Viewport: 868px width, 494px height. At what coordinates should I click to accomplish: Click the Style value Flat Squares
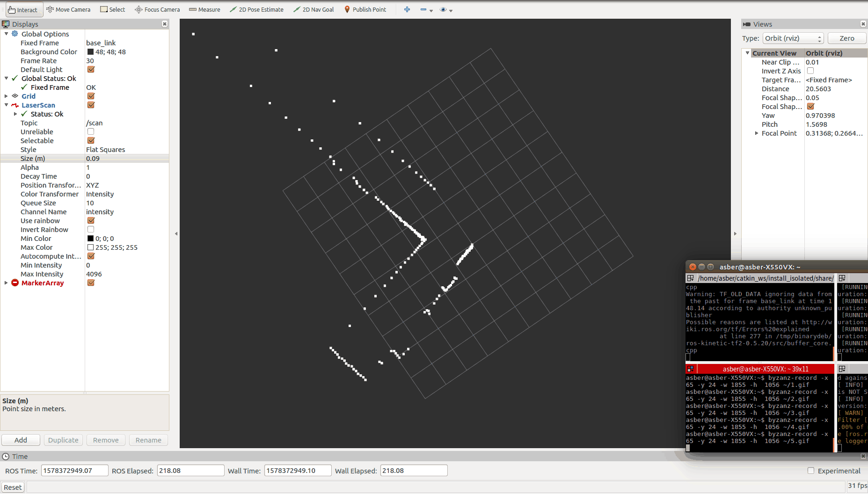[x=105, y=149]
